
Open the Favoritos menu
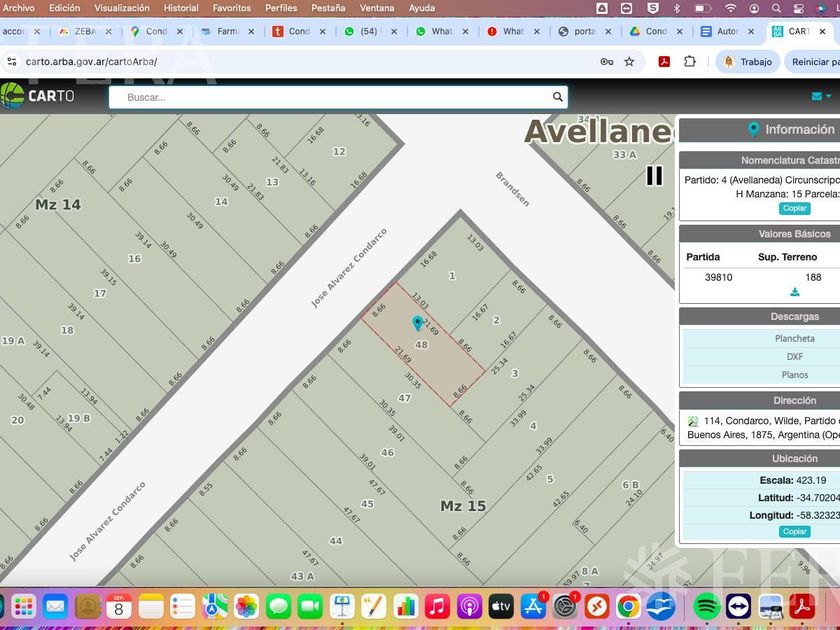pyautogui.click(x=231, y=8)
